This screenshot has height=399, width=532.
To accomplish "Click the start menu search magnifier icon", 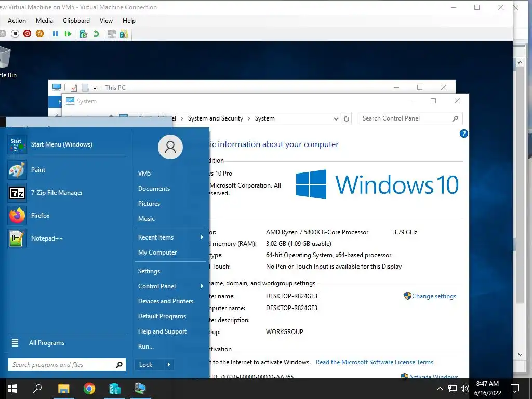I will point(119,365).
